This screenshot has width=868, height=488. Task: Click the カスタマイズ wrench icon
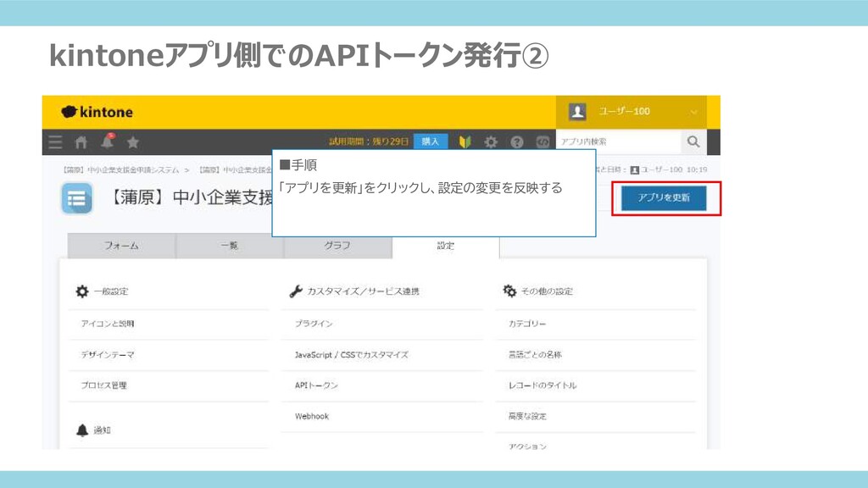(296, 291)
